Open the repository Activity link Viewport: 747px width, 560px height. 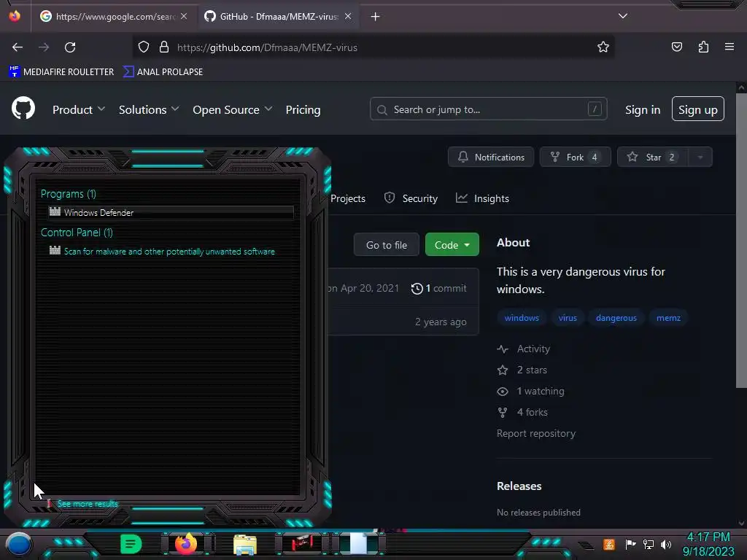pos(523,349)
